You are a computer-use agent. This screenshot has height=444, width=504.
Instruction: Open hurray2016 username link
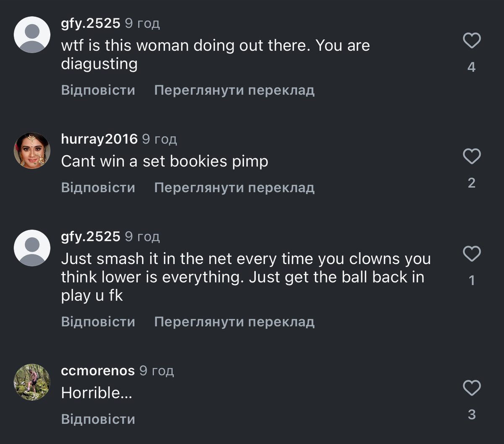[99, 139]
